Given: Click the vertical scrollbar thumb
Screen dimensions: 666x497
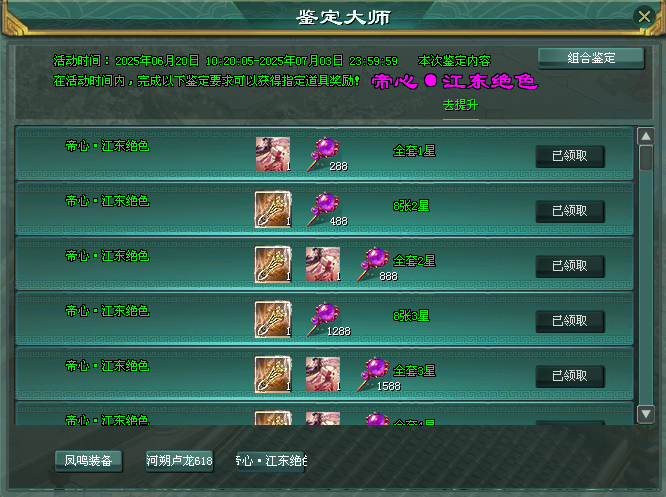Looking at the screenshot, I should 646,158.
